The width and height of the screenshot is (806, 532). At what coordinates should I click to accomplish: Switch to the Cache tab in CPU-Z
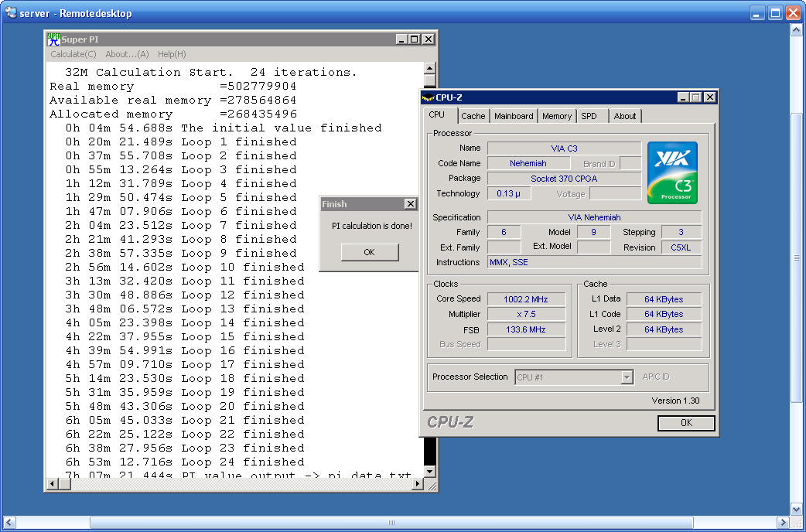473,116
